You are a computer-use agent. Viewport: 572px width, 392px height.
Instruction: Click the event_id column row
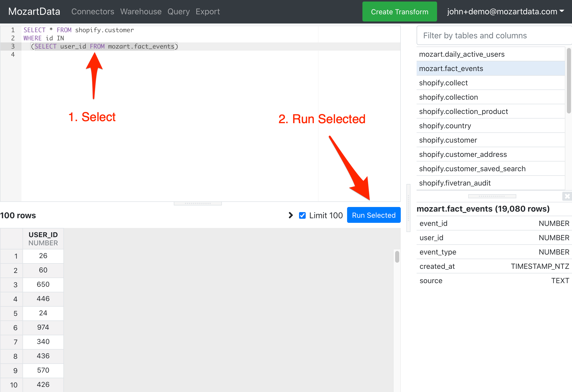coord(494,223)
